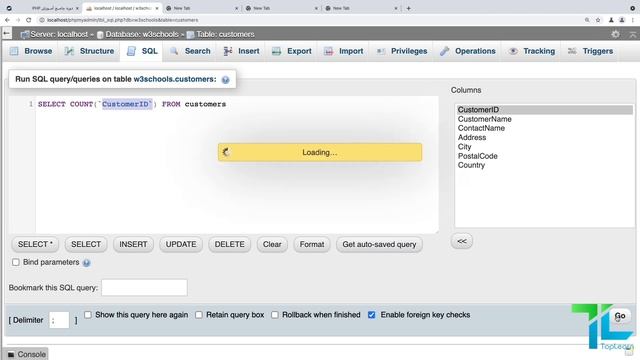The height and width of the screenshot is (360, 640).
Task: Click Get auto-saved query
Action: pyautogui.click(x=379, y=244)
